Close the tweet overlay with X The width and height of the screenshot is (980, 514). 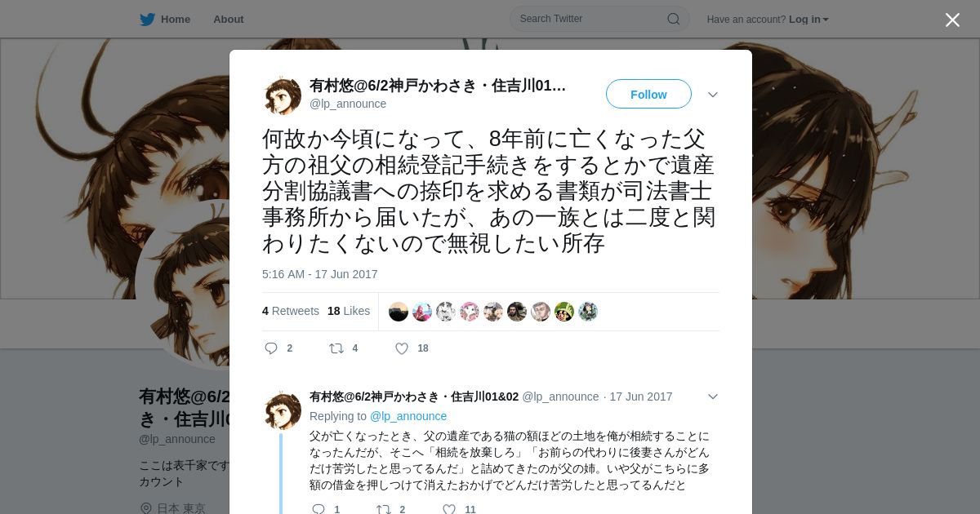(952, 20)
